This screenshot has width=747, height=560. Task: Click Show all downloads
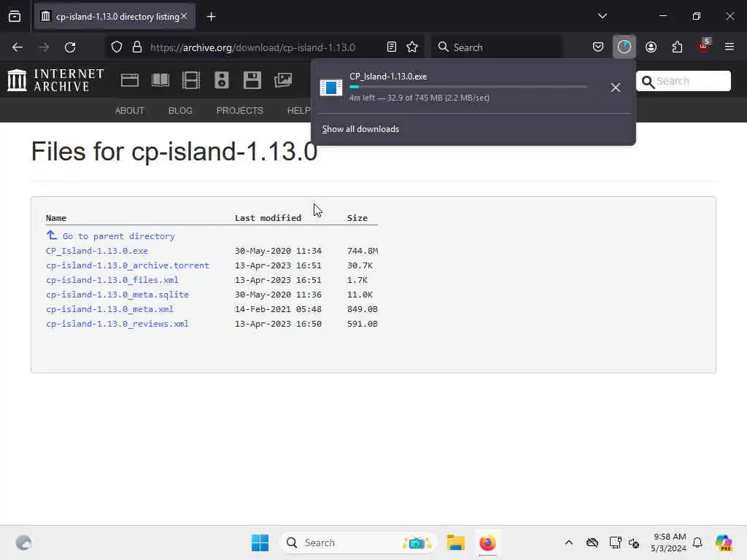coord(360,129)
